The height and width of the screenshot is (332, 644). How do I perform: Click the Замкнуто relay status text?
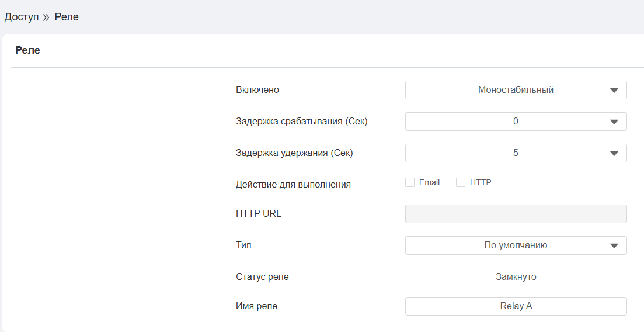pyautogui.click(x=516, y=277)
